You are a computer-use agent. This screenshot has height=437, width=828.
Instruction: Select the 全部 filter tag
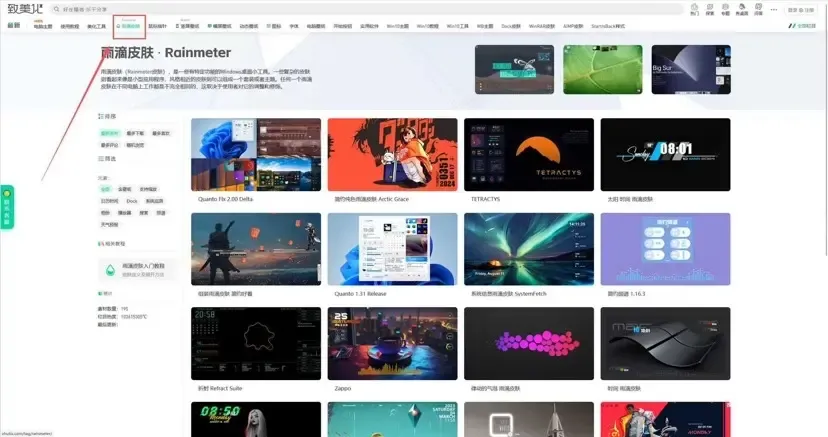coord(106,189)
